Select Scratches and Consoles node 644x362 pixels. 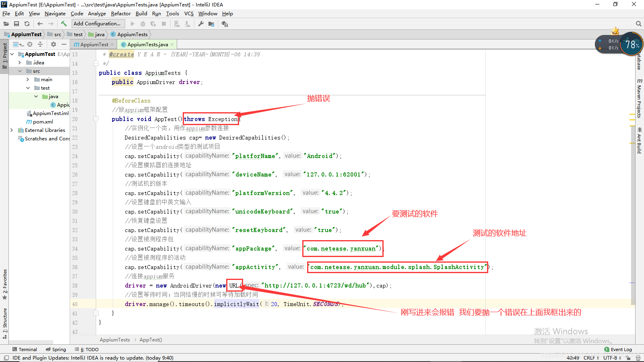pyautogui.click(x=43, y=138)
